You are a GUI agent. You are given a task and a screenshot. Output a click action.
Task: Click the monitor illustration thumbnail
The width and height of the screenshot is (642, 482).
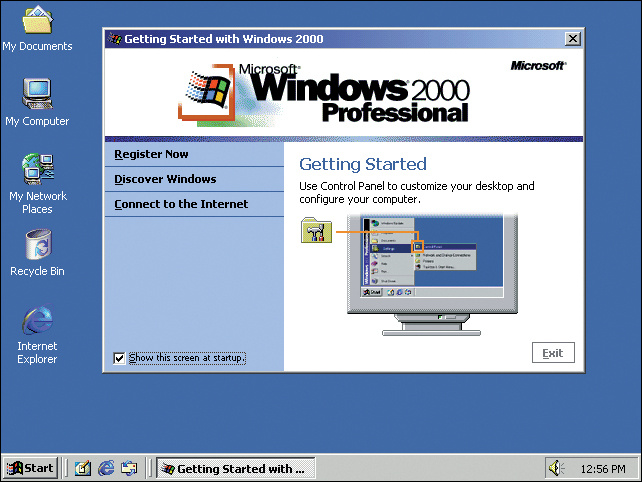(432, 274)
